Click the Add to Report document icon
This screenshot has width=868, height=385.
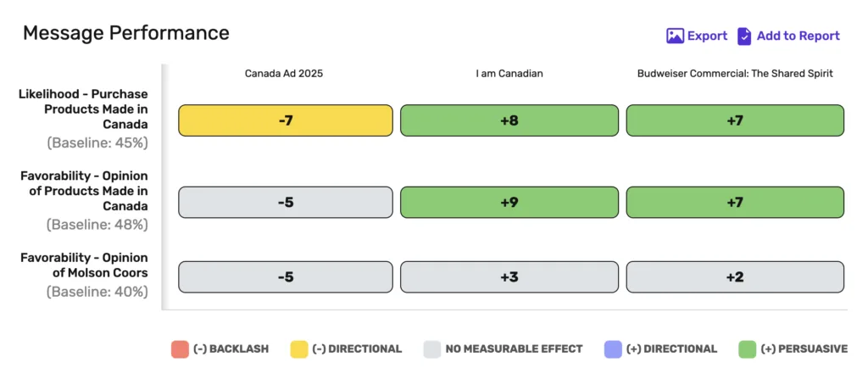744,36
